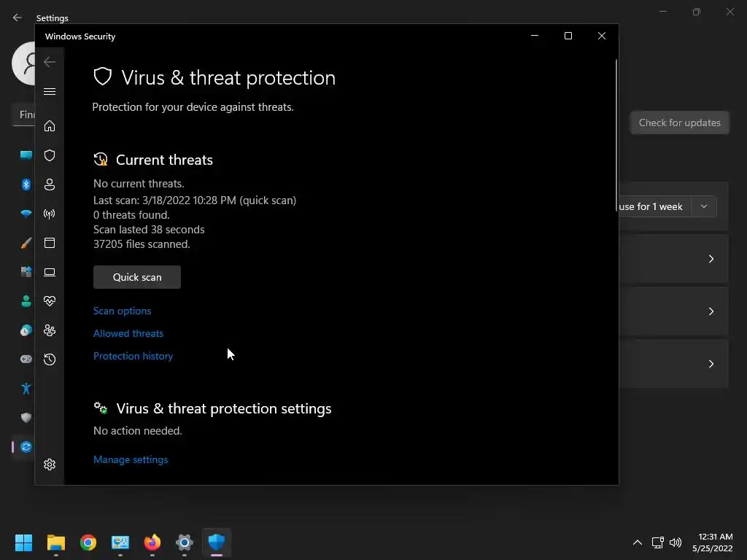Click the Settings search field

pos(24,114)
